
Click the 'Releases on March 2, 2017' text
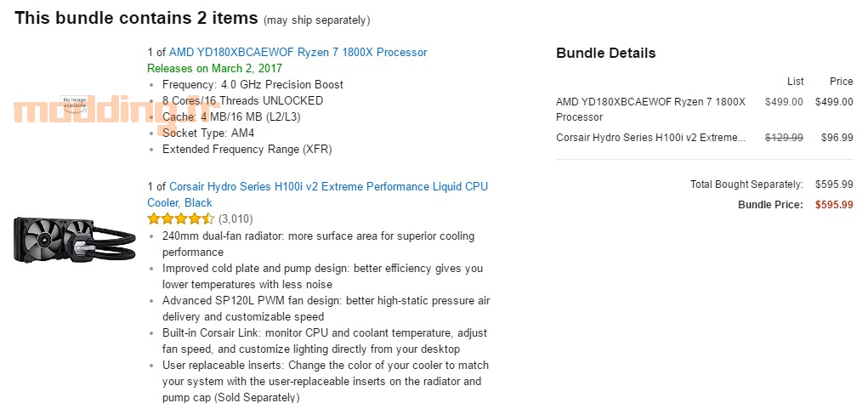[x=215, y=69]
